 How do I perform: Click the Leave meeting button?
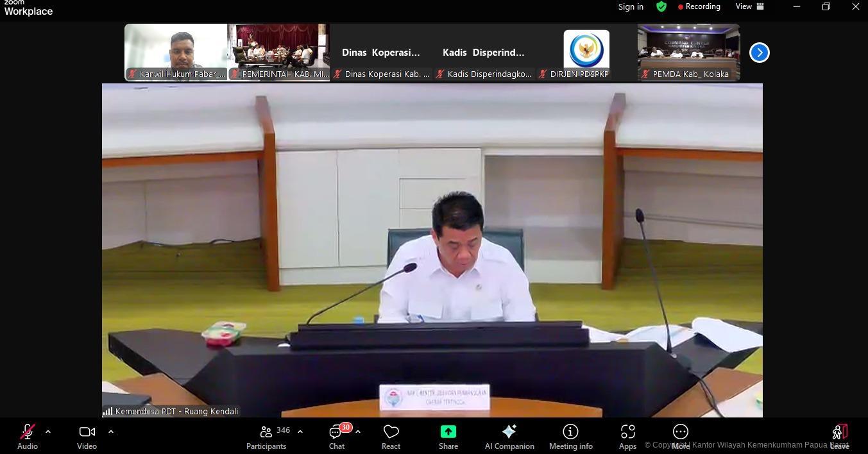839,436
